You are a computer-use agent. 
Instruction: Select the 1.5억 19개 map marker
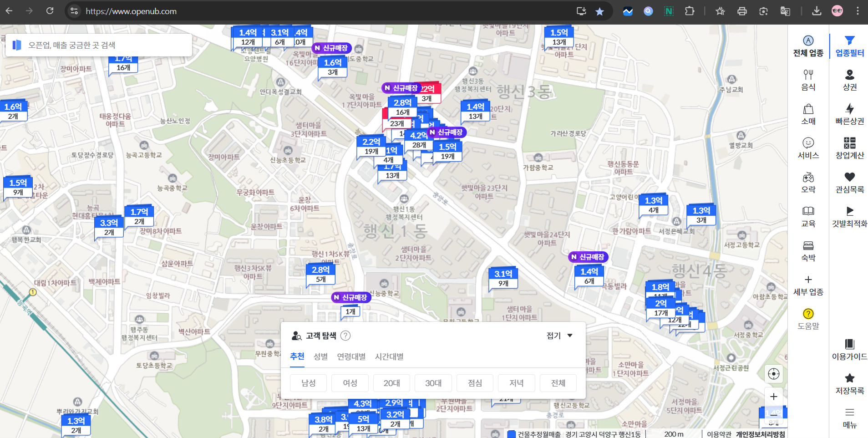click(x=447, y=151)
